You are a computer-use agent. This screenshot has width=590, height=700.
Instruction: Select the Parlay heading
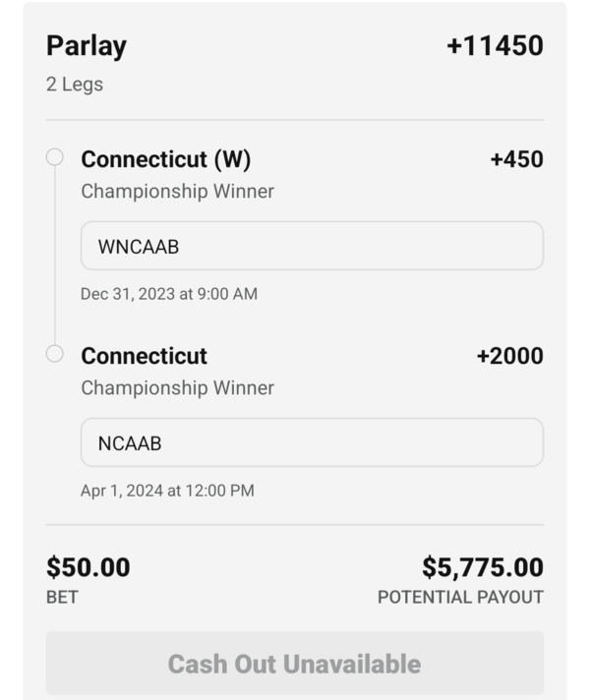(x=87, y=46)
